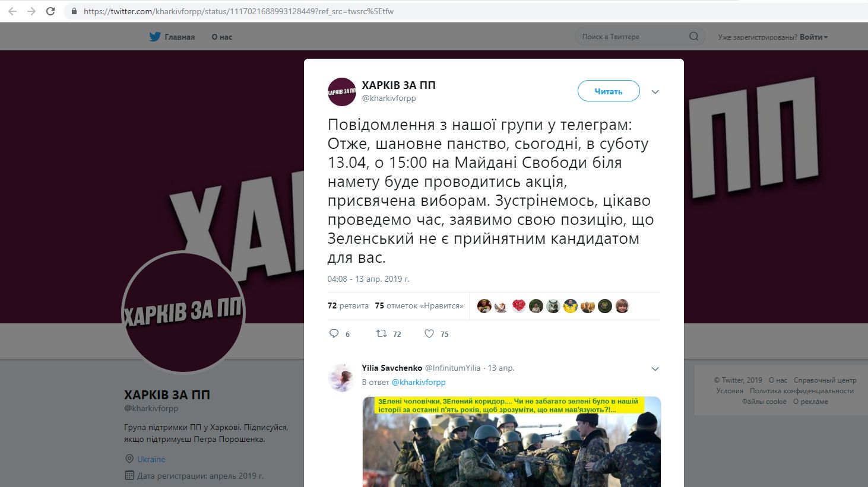Click the reply speech-bubble icon under the tweet
The image size is (868, 487).
tap(334, 333)
